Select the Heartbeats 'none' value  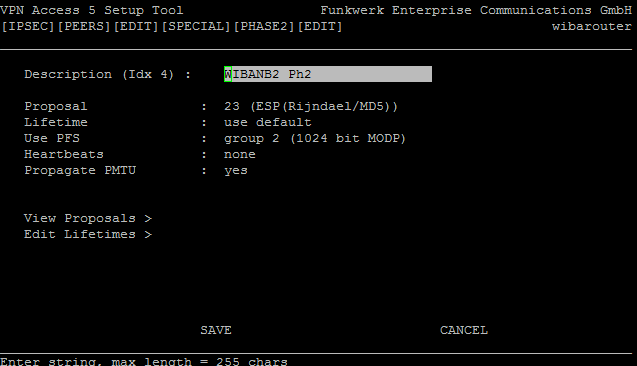[240, 154]
